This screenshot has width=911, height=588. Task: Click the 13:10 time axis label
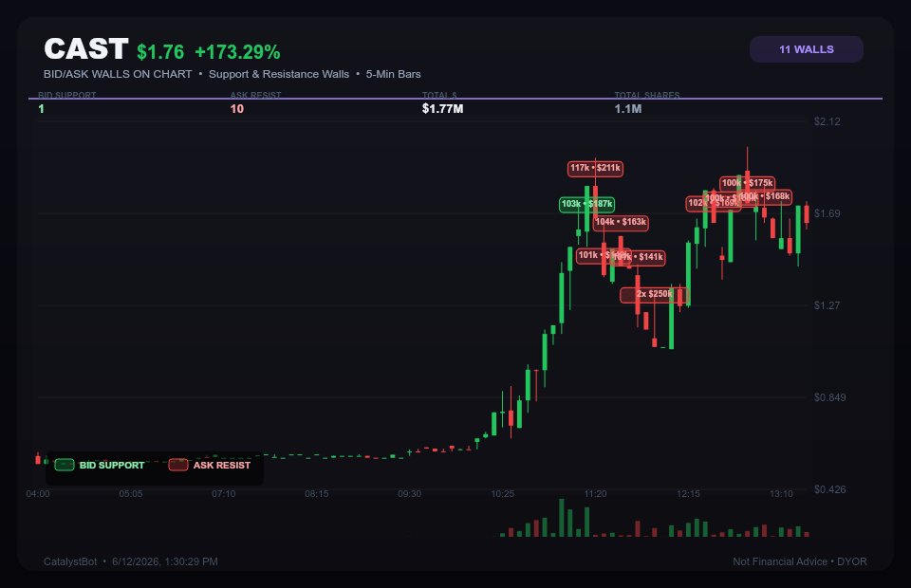coord(781,494)
